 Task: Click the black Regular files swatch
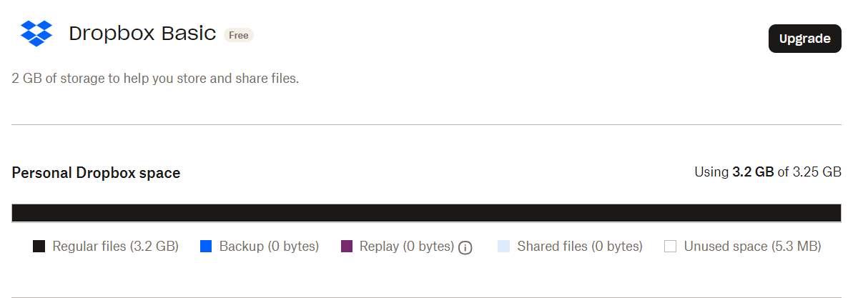39,247
